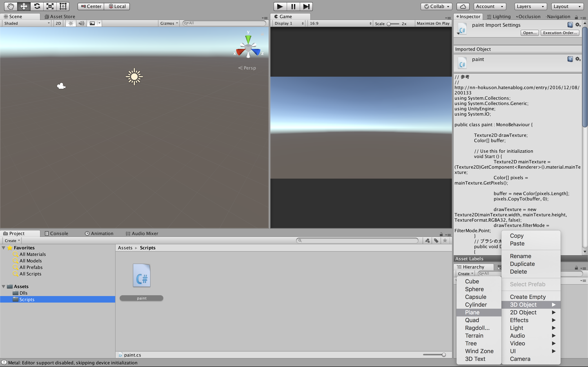Select the Scene tab in editor
Viewport: 588px width, 367px height.
point(15,16)
